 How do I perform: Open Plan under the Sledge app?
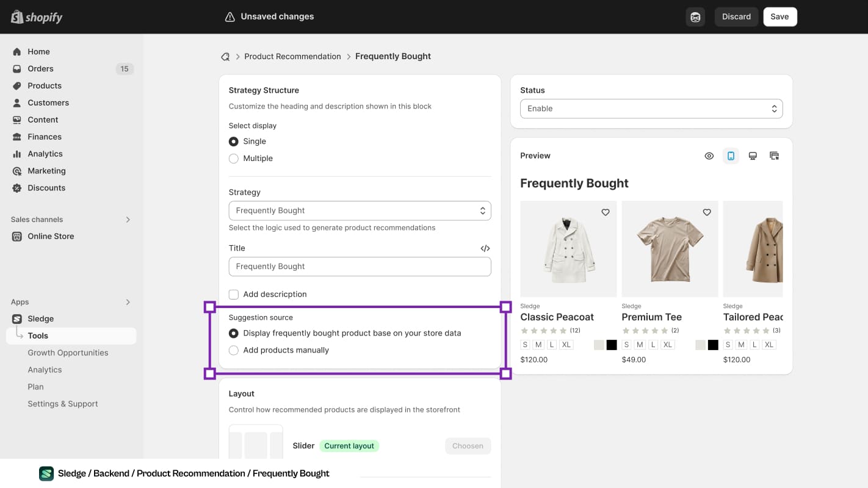coord(35,387)
